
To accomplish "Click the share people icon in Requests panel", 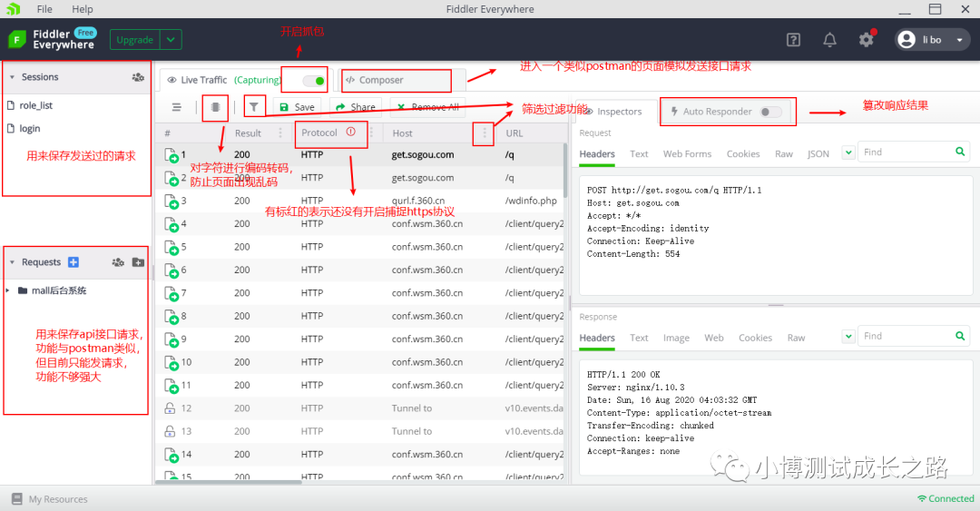I will pyautogui.click(x=117, y=262).
